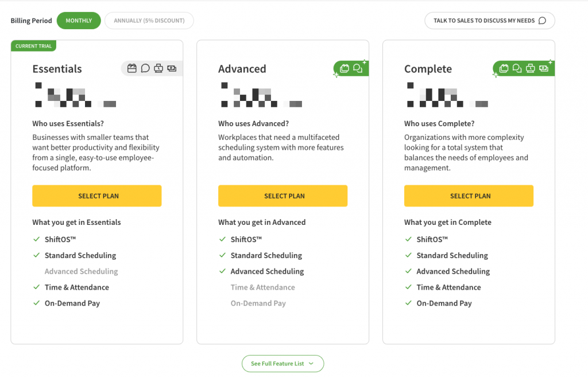Choose Select Plan under Advanced
Screen dimensions: 588x378
[283, 196]
